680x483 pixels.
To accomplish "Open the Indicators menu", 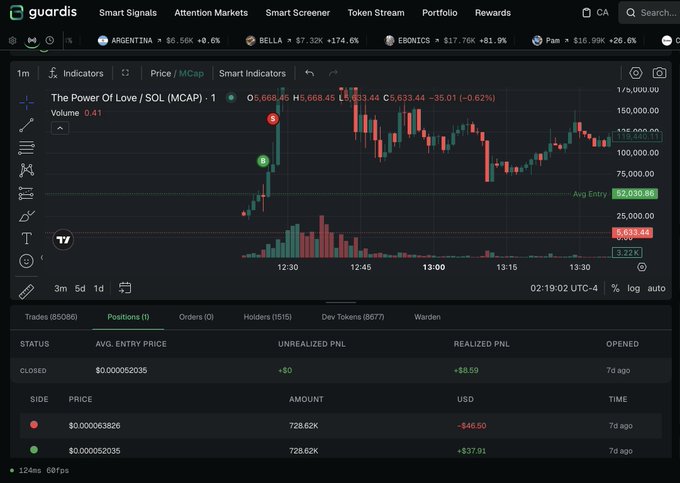I will click(76, 73).
